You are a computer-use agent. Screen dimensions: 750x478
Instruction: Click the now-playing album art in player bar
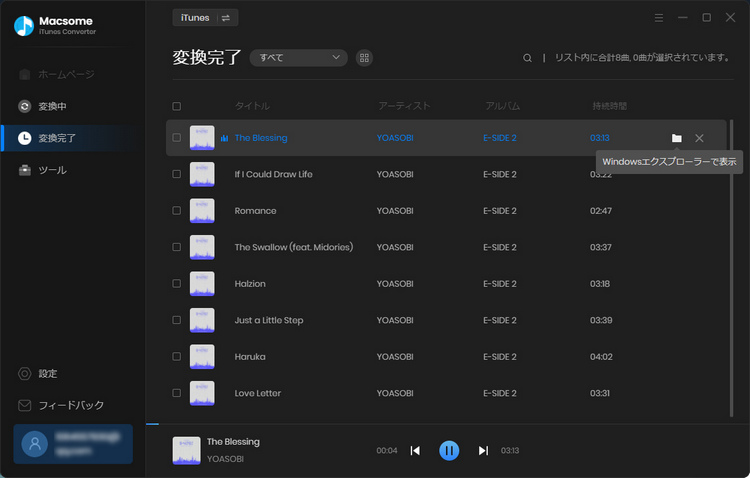[x=186, y=451]
